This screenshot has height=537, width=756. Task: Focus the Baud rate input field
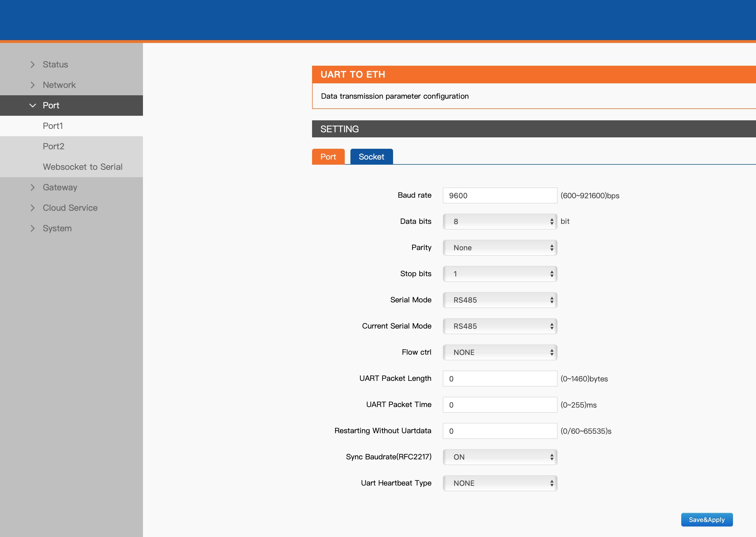point(500,195)
